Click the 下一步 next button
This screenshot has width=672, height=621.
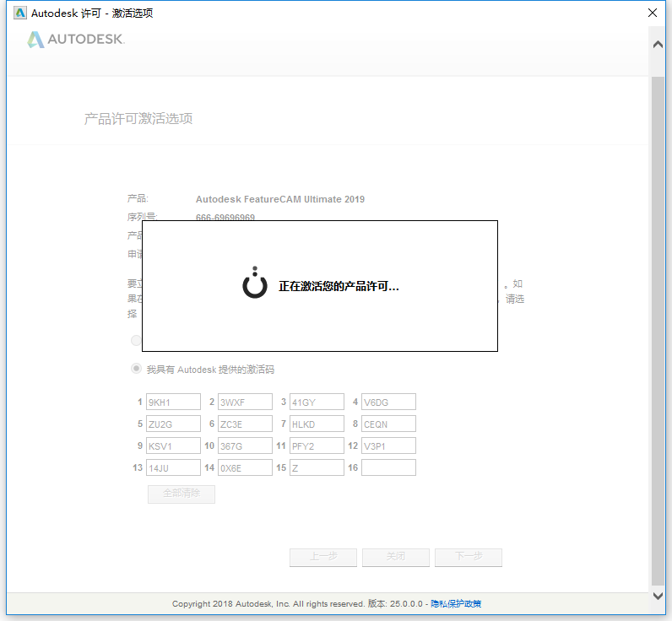tap(469, 557)
